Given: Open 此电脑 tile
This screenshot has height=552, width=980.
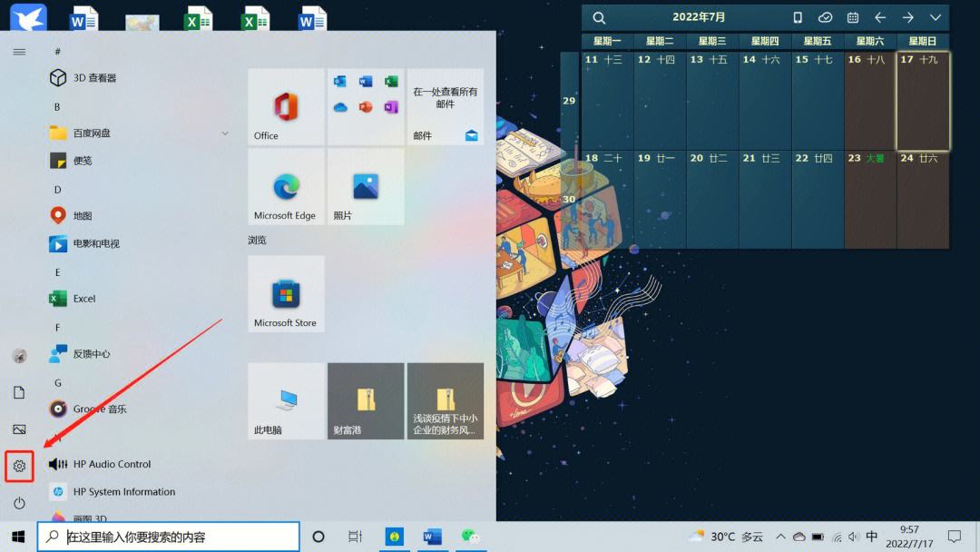Looking at the screenshot, I should click(x=286, y=401).
